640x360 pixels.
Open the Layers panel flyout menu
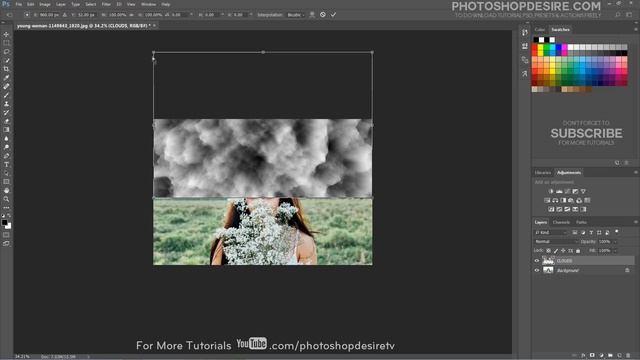pyautogui.click(x=636, y=222)
